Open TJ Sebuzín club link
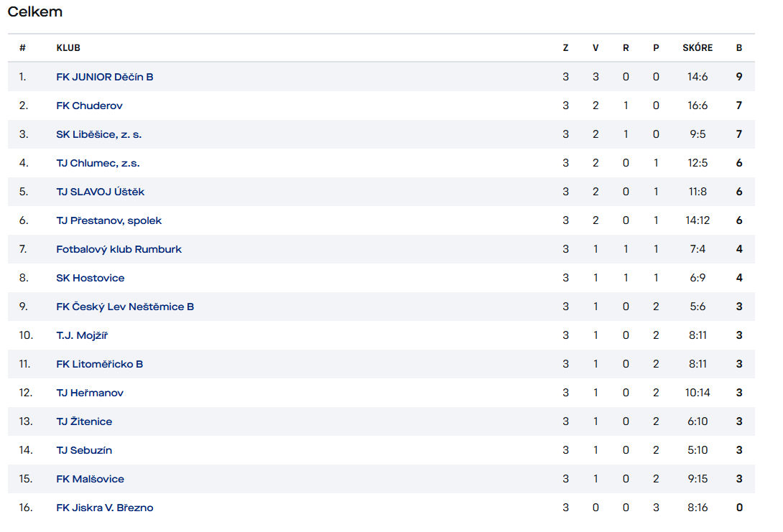 pos(84,450)
